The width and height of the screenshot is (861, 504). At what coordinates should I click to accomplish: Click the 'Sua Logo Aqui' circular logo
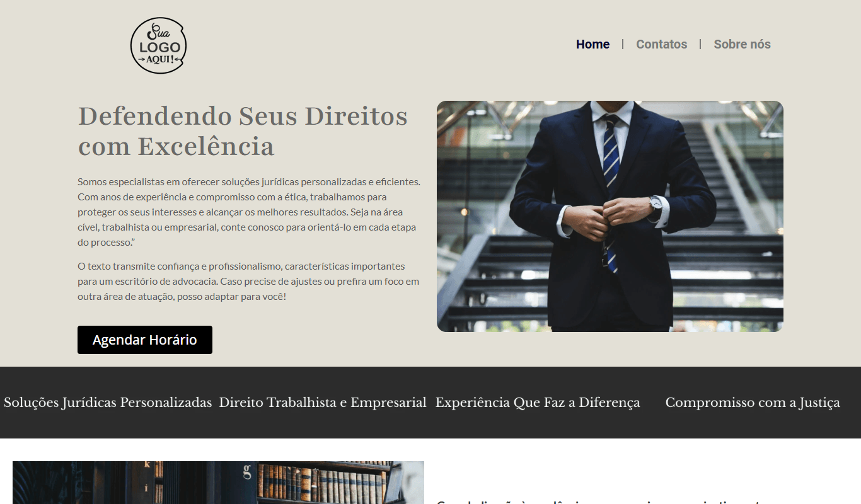pyautogui.click(x=158, y=45)
